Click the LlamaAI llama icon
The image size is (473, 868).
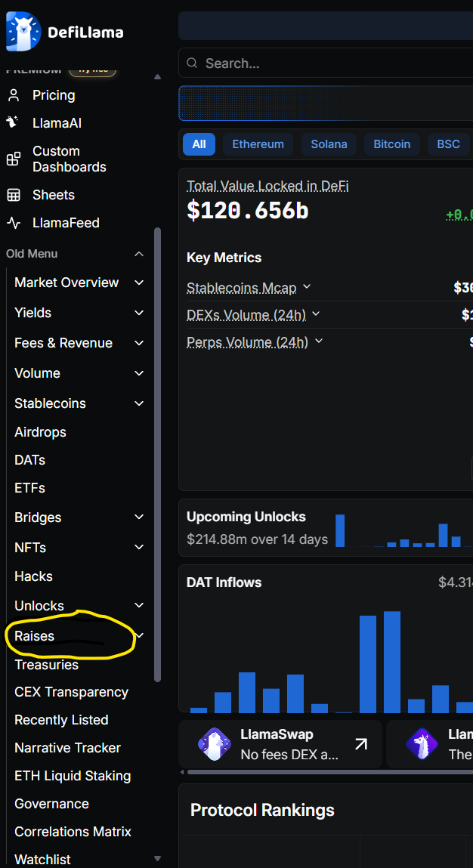(14, 122)
